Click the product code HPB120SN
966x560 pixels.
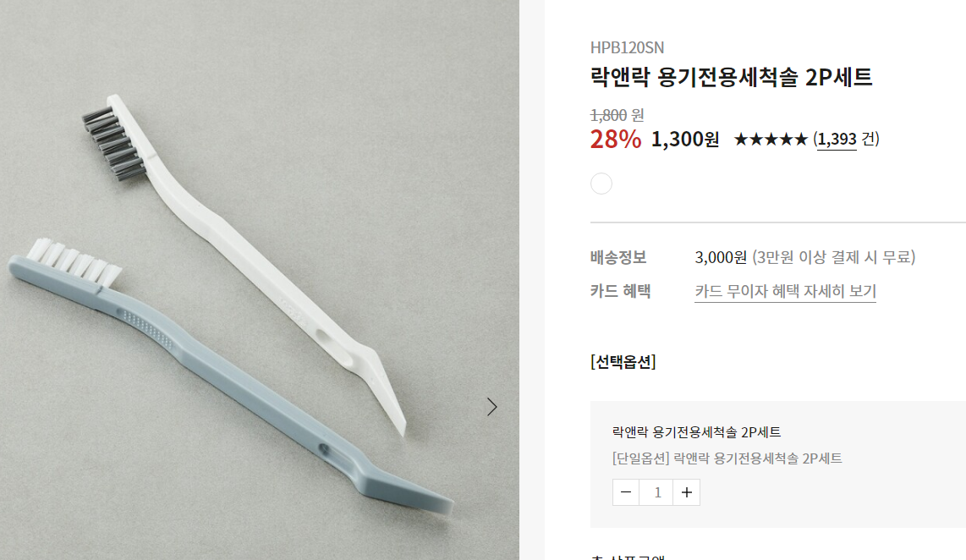[627, 47]
